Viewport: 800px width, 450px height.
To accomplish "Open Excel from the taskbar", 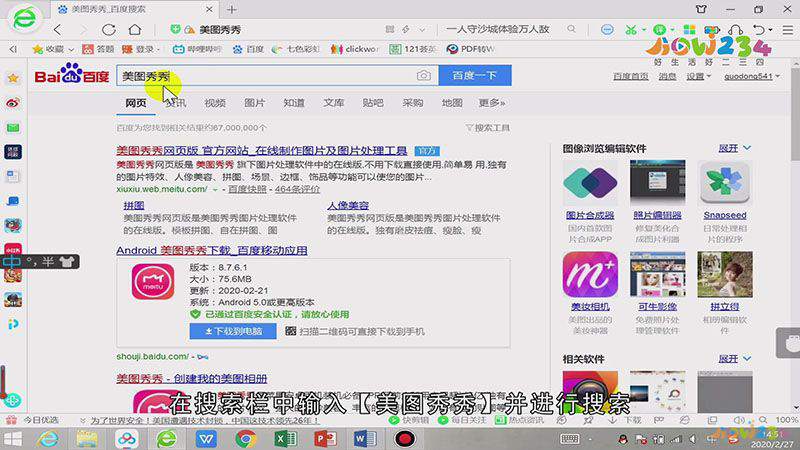I will (286, 439).
